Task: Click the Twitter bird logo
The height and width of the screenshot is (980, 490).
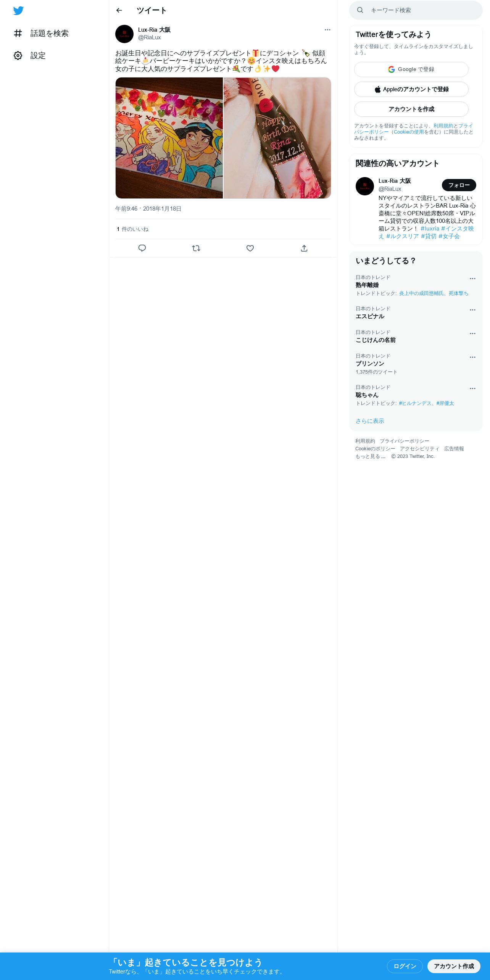Action: (x=18, y=11)
